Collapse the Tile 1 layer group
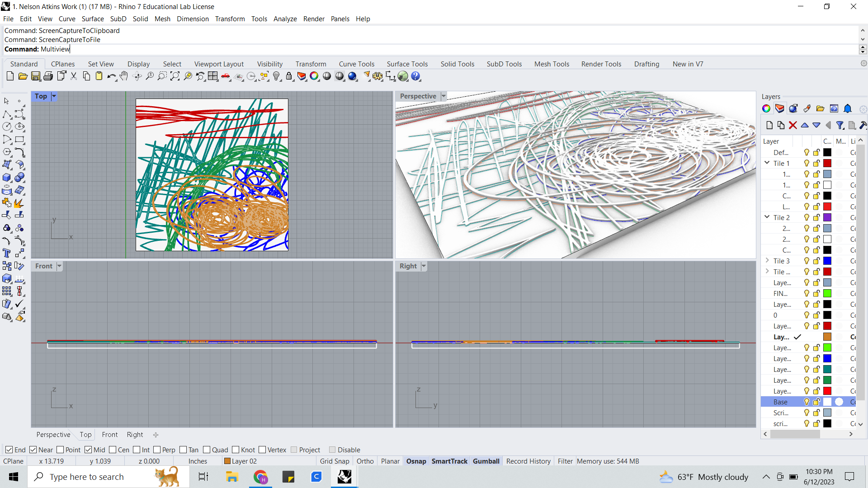 pos(767,163)
